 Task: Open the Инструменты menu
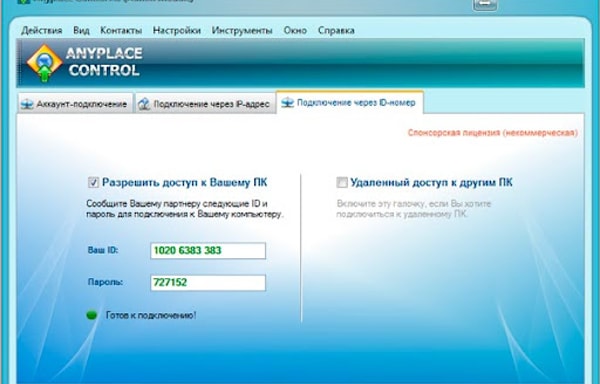242,30
